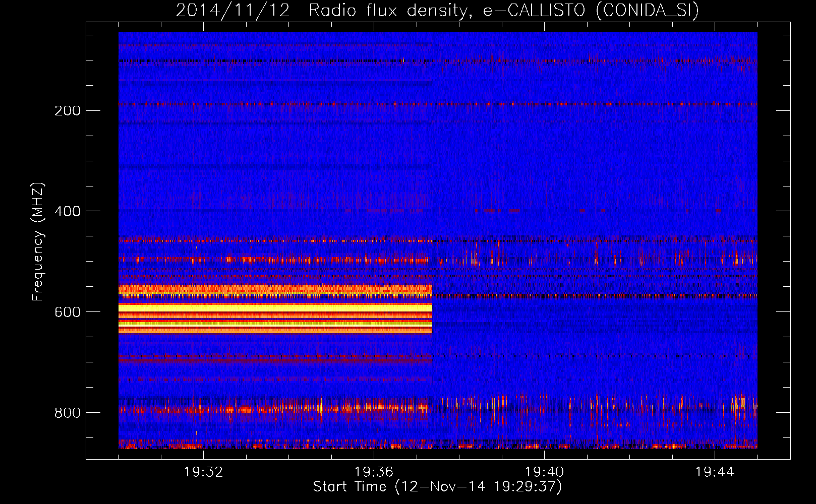This screenshot has width=816, height=504.
Task: Click the 19:36 time tick label
Action: 374,472
